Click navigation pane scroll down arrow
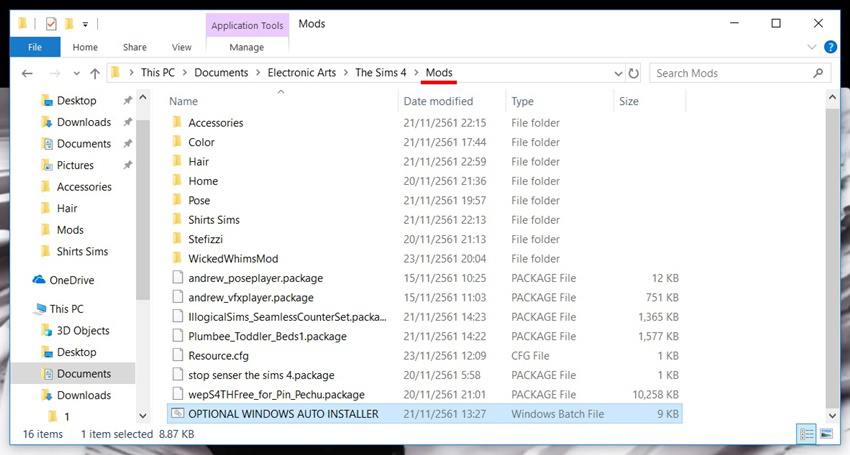 pos(143,416)
